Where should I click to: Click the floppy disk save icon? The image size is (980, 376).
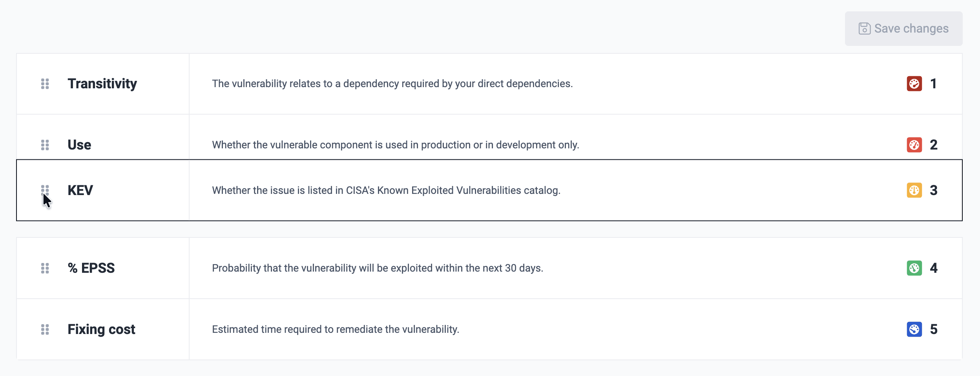864,29
